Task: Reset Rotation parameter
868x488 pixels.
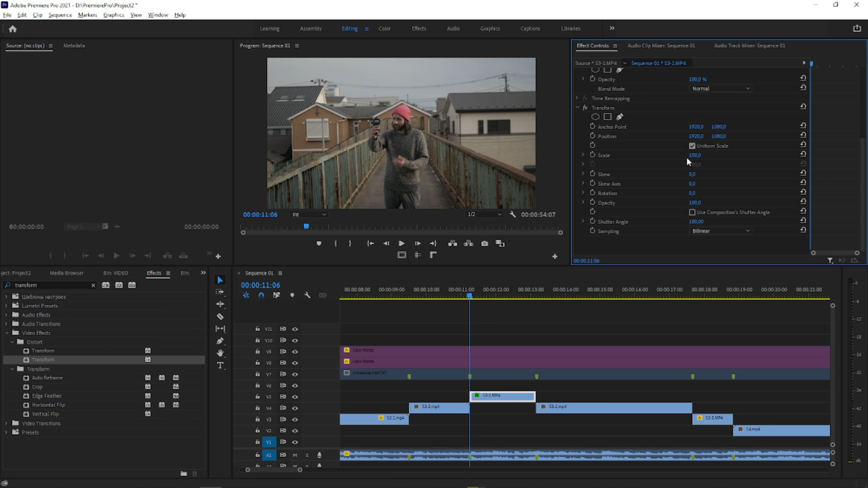Action: 803,192
